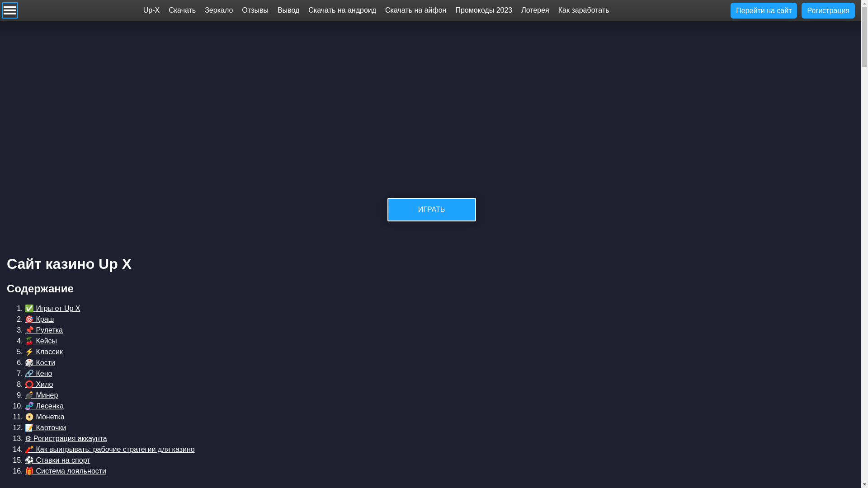This screenshot has height=488, width=868.
Task: Open the Up-X menu item
Action: pyautogui.click(x=151, y=10)
